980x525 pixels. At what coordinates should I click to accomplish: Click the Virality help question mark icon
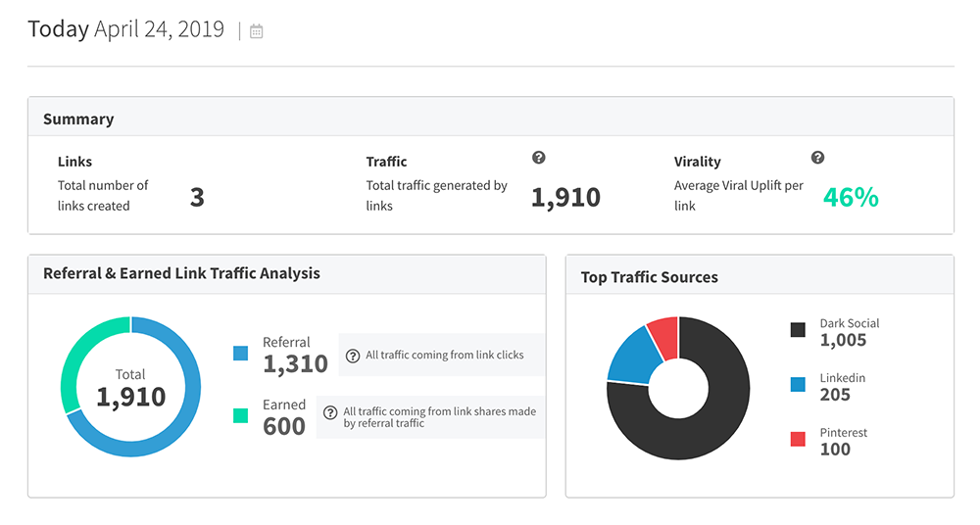(x=817, y=158)
